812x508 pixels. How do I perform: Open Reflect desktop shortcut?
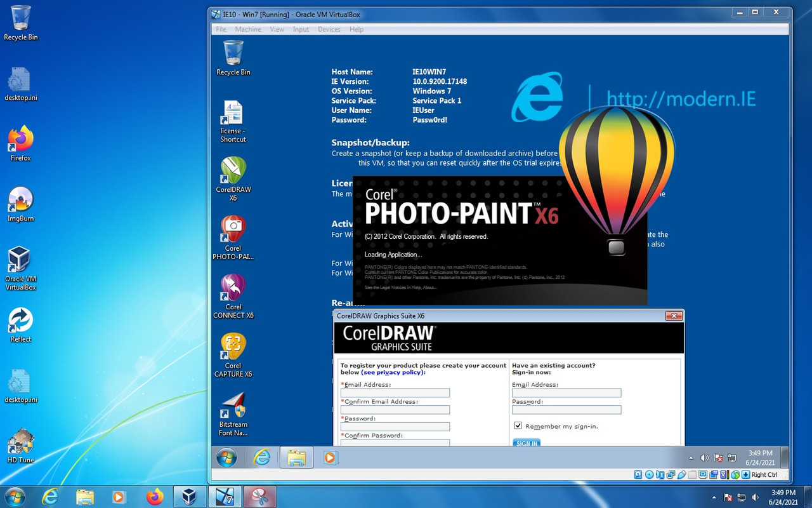(x=20, y=325)
